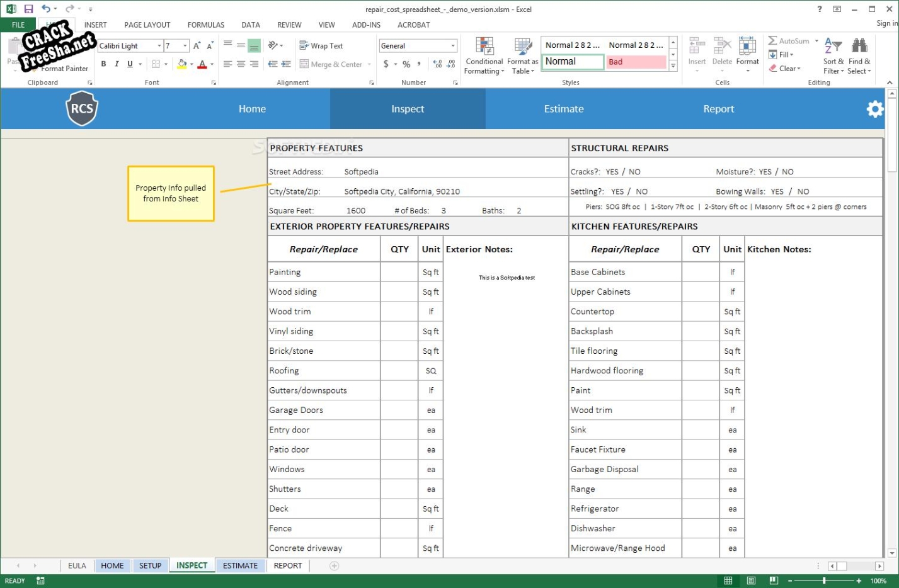This screenshot has width=899, height=588.
Task: Open the PAGE LAYOUT ribbon tab
Action: (x=147, y=25)
